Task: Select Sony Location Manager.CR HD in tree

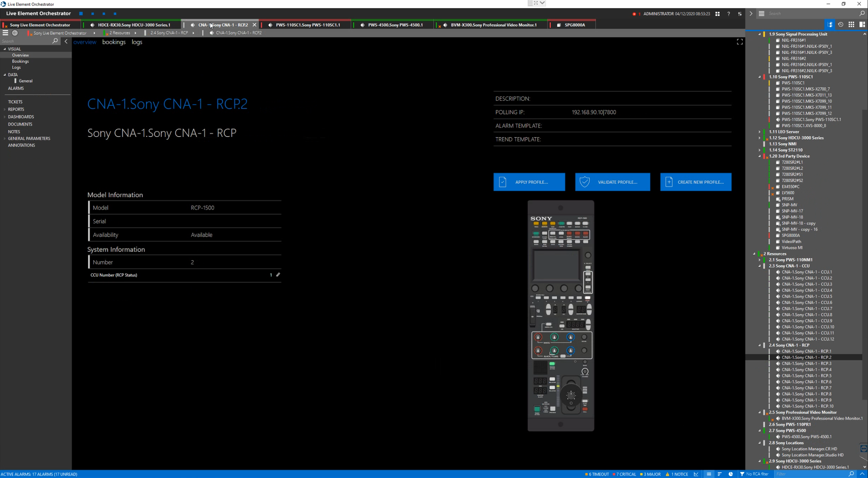Action: tap(809, 449)
